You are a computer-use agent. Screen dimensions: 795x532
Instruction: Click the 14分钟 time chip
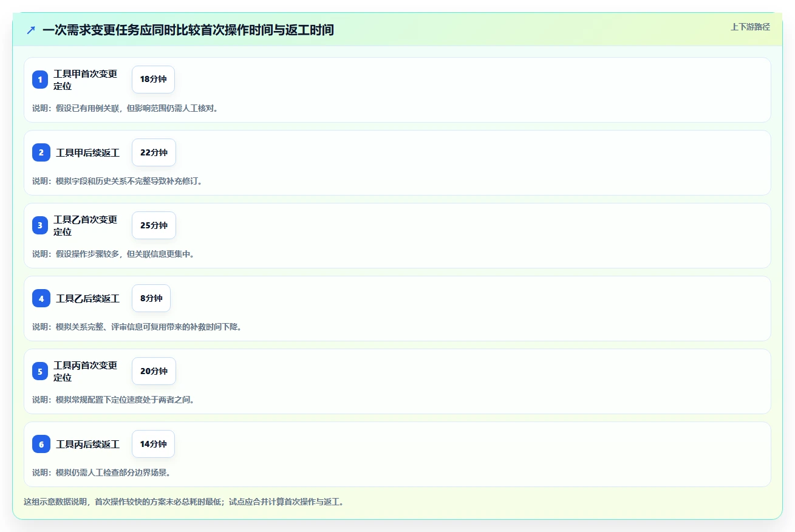pyautogui.click(x=153, y=444)
